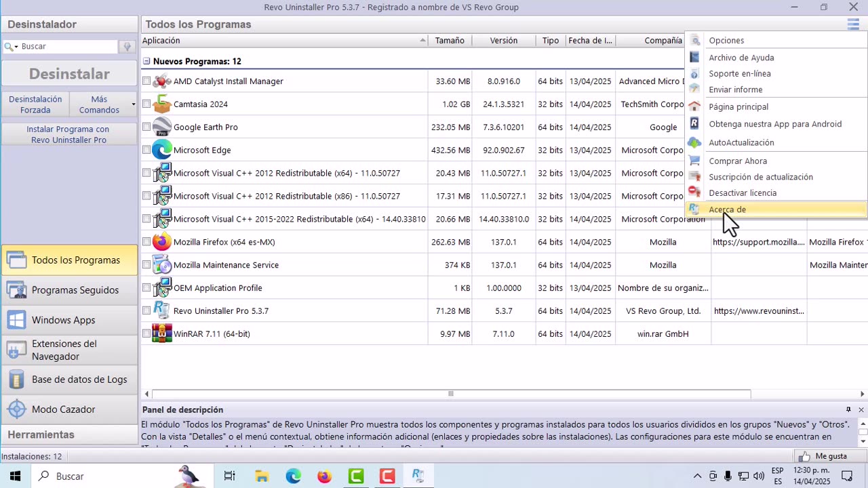
Task: Open File Explorer from the taskbar
Action: pos(262,476)
